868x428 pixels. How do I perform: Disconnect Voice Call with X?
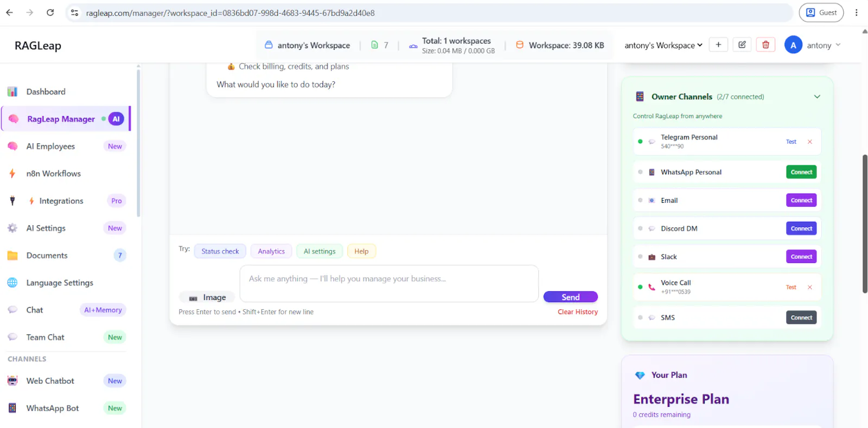pos(810,287)
